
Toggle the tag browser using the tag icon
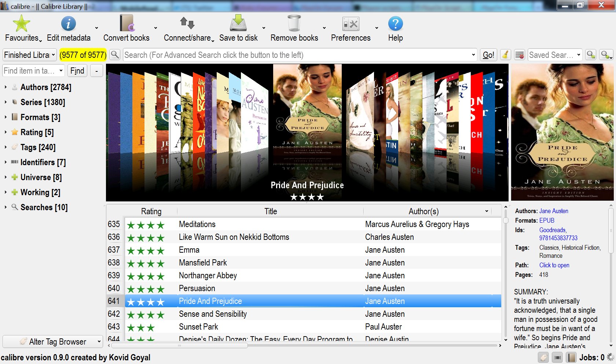pos(543,357)
